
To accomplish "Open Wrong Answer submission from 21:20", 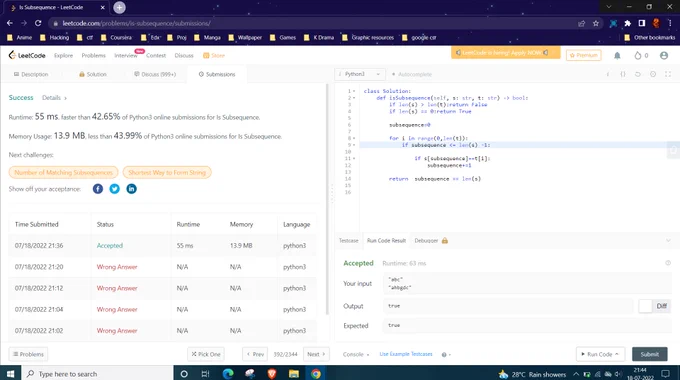I will point(117,267).
